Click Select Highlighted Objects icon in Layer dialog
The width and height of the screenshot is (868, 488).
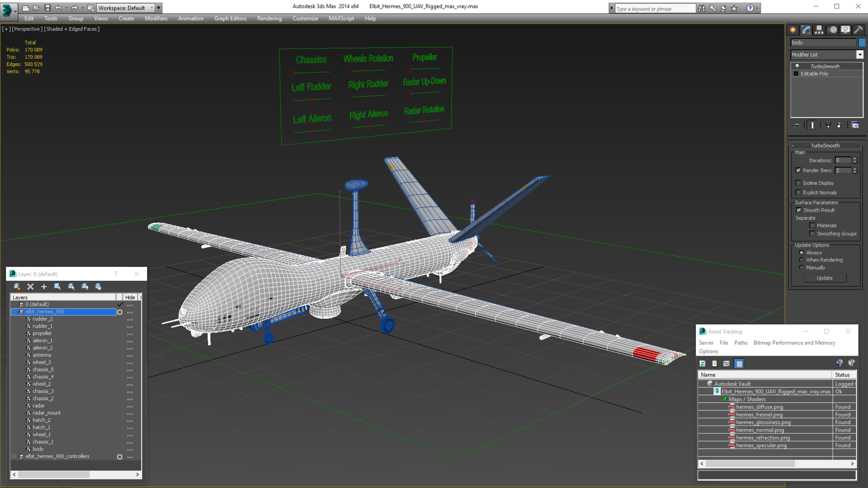pyautogui.click(x=57, y=286)
